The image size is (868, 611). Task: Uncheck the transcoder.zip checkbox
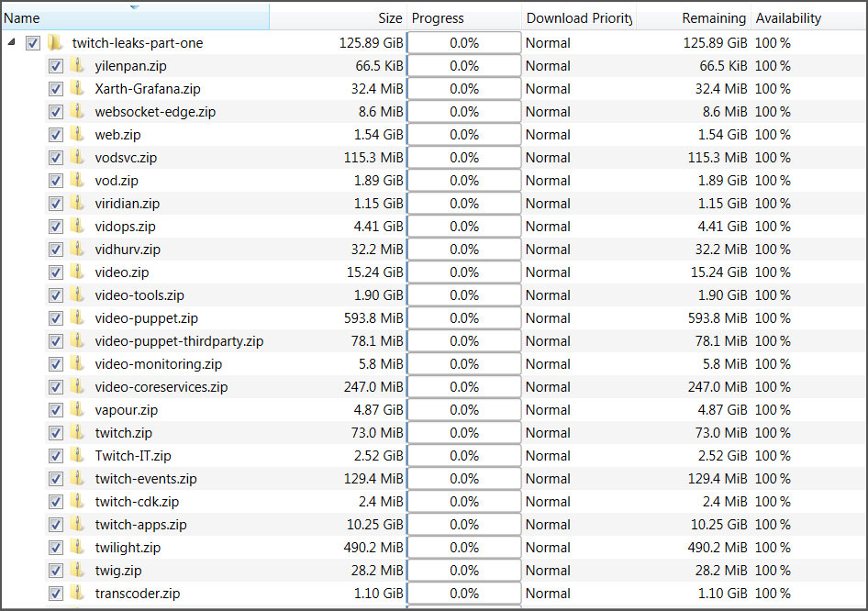click(x=55, y=594)
